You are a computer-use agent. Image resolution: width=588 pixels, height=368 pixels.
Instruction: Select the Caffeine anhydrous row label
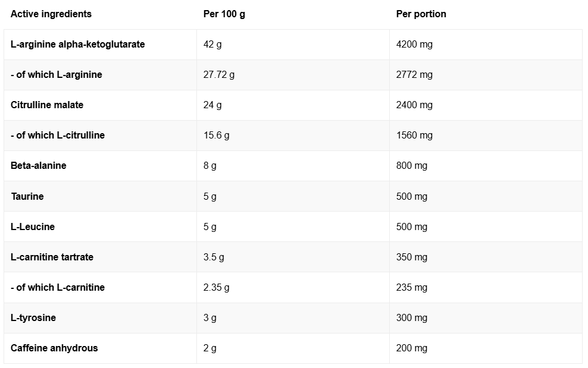tap(54, 348)
